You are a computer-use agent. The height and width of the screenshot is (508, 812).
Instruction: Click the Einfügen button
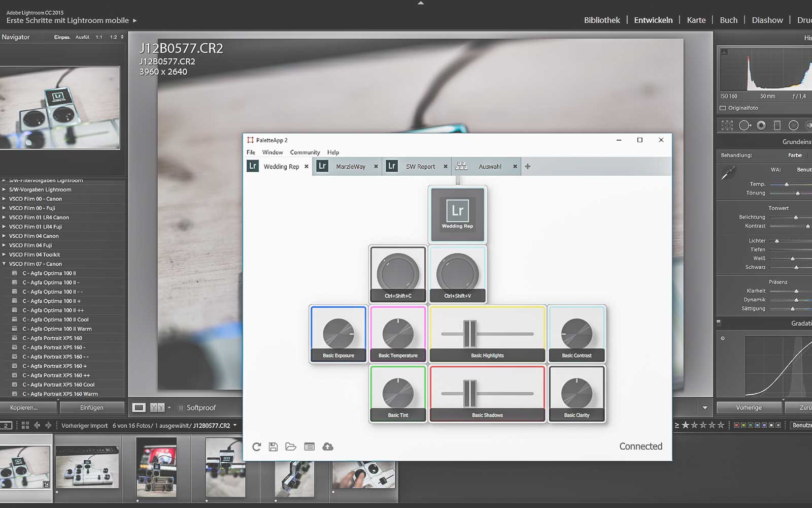tap(92, 407)
